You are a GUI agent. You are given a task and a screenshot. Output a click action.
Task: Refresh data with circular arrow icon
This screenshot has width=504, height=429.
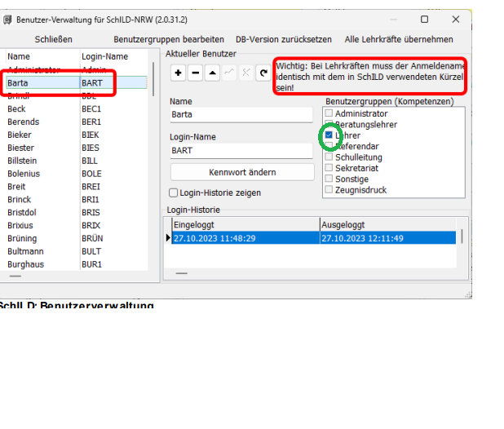(263, 73)
